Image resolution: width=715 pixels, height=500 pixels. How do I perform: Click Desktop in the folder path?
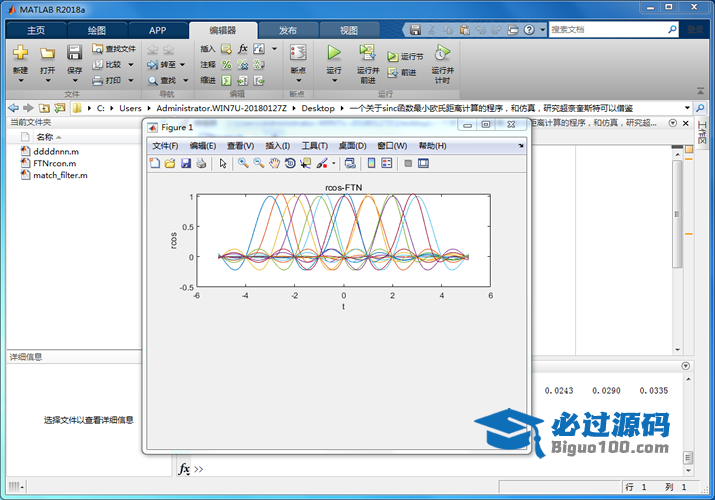tap(318, 108)
